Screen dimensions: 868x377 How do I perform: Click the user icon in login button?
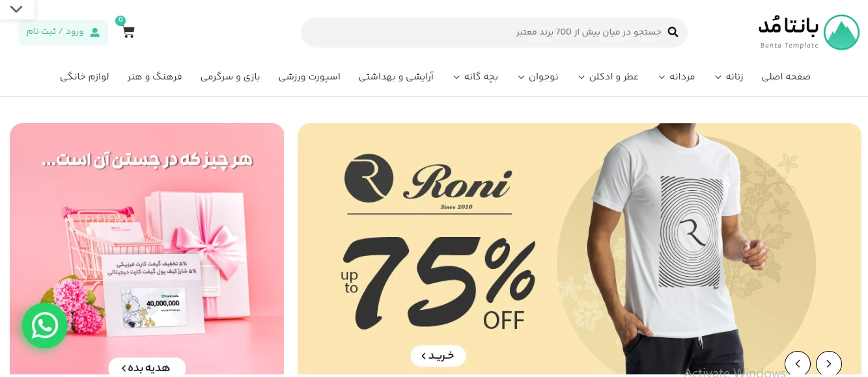95,32
